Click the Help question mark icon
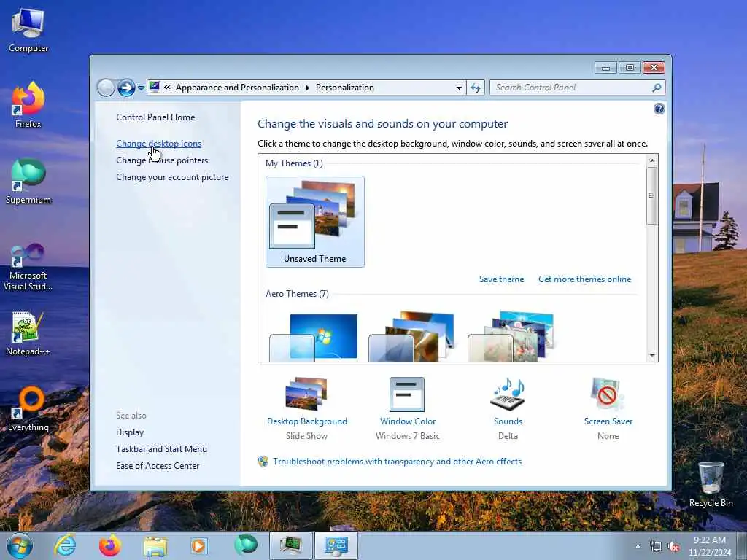 pos(659,109)
